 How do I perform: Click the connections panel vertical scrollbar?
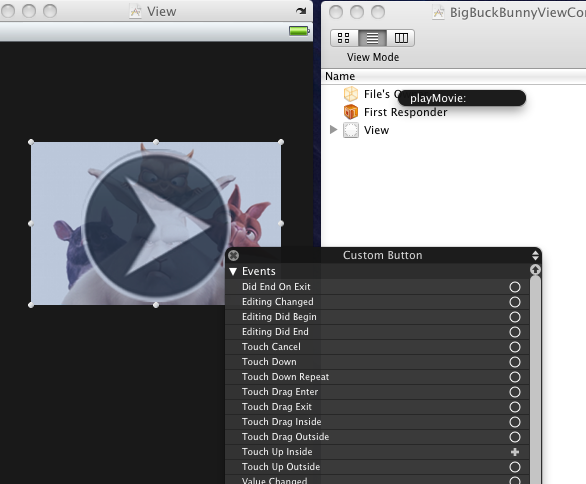click(535, 379)
